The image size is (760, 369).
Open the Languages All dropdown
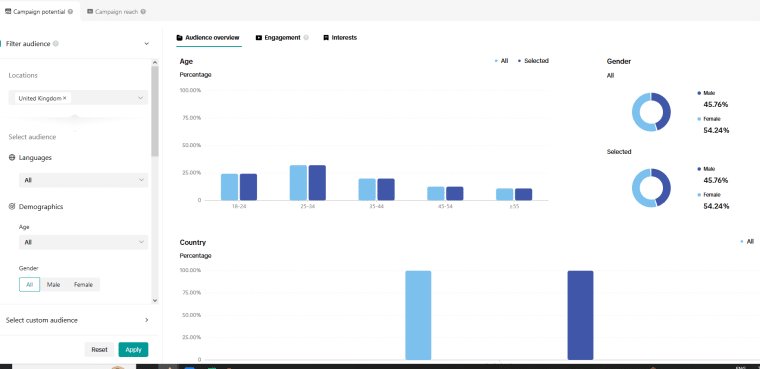[83, 180]
